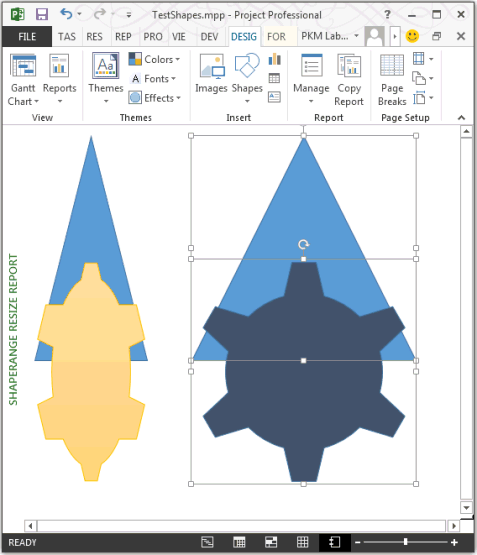The width and height of the screenshot is (477, 555).
Task: Switch to the VIE ribbon tab
Action: coord(179,36)
